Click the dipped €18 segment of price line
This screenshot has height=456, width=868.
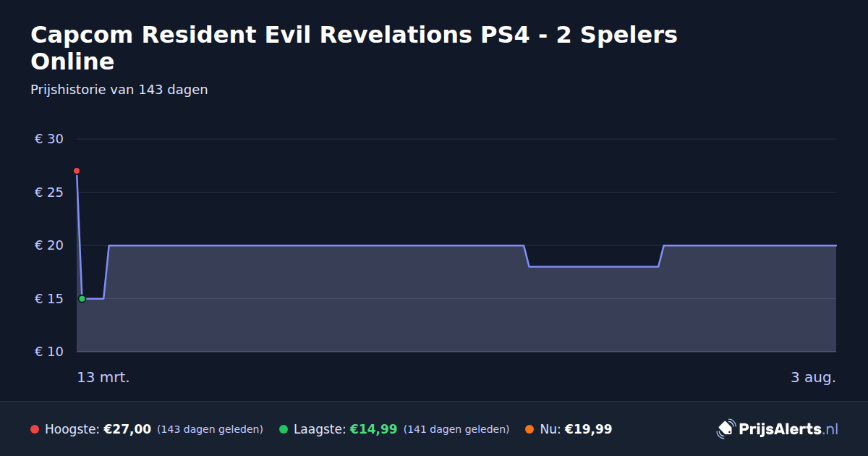pos(593,266)
